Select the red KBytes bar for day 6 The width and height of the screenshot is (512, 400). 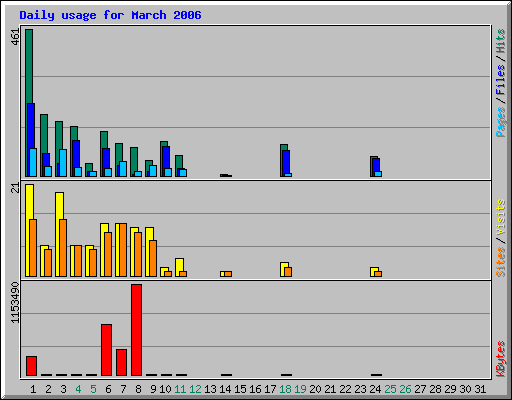click(x=106, y=350)
